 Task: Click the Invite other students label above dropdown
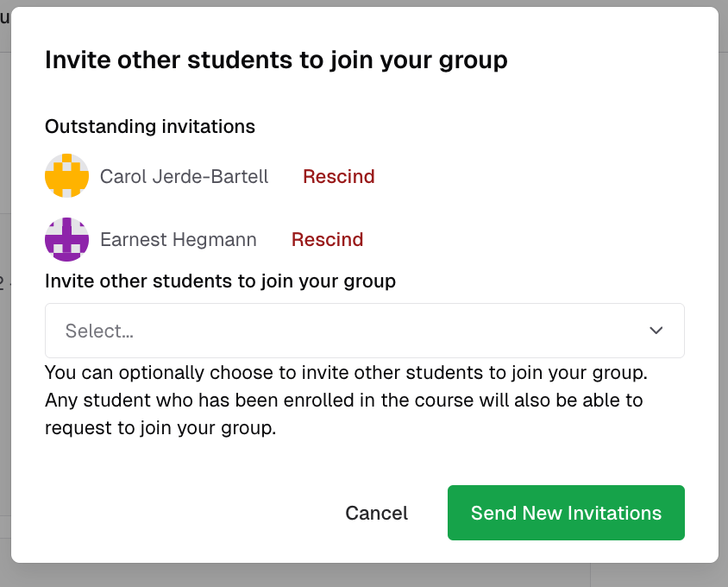point(220,281)
